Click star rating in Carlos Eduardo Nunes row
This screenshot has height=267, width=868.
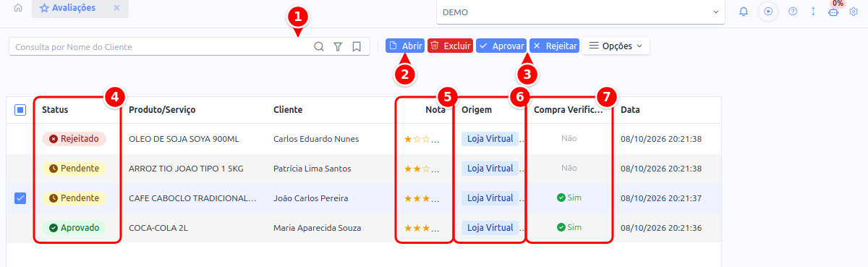(x=422, y=139)
